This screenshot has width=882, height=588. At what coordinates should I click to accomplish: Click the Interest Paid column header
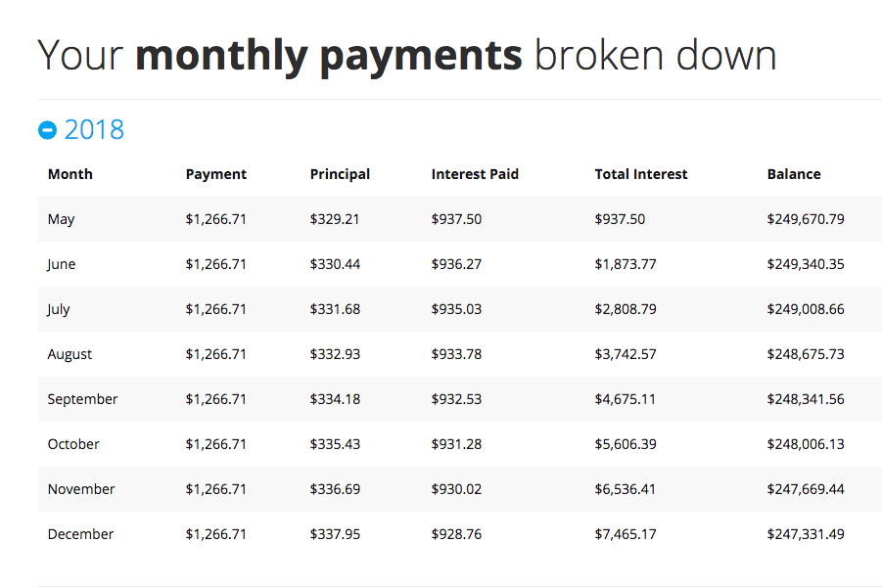click(475, 174)
